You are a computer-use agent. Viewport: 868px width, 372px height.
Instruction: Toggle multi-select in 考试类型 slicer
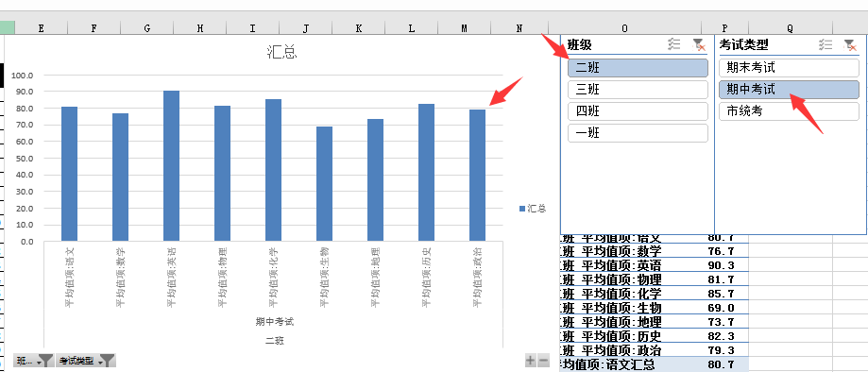click(x=825, y=44)
